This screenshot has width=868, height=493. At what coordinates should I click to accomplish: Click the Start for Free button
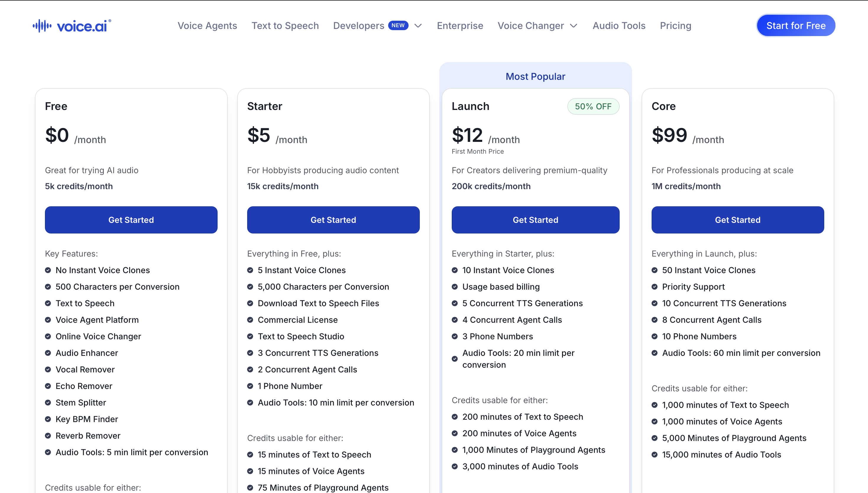(x=796, y=26)
